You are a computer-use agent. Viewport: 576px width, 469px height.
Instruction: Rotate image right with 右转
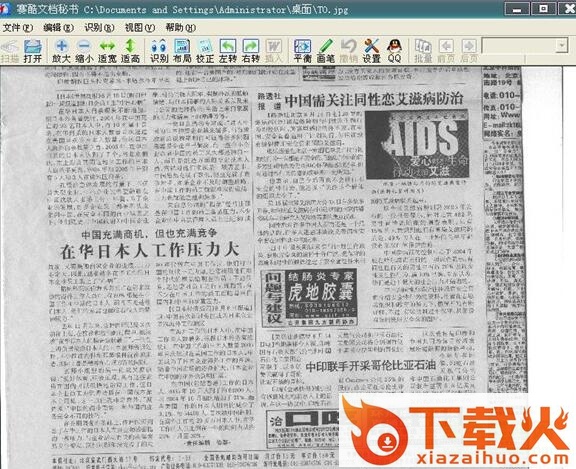tap(251, 51)
